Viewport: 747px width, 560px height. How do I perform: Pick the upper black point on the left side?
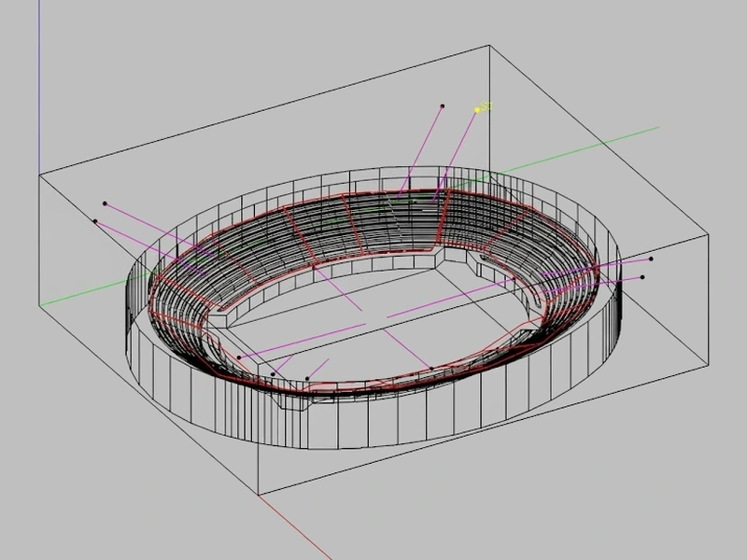[105, 203]
